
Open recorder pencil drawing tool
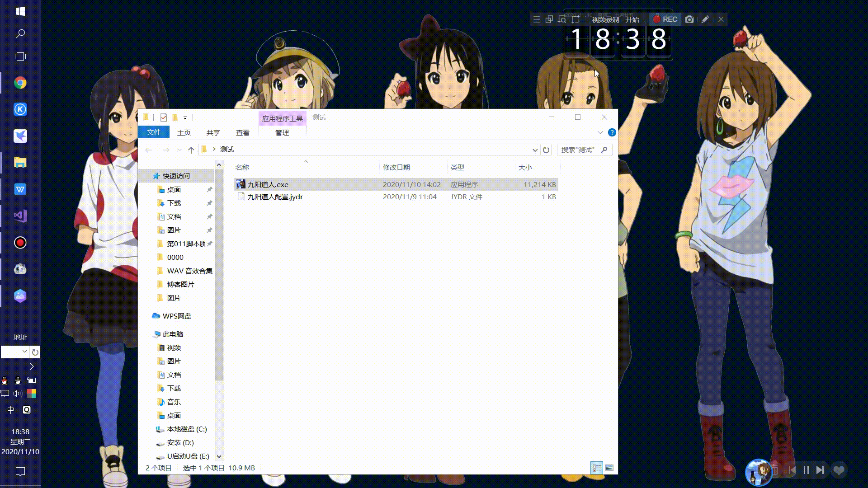tap(705, 19)
